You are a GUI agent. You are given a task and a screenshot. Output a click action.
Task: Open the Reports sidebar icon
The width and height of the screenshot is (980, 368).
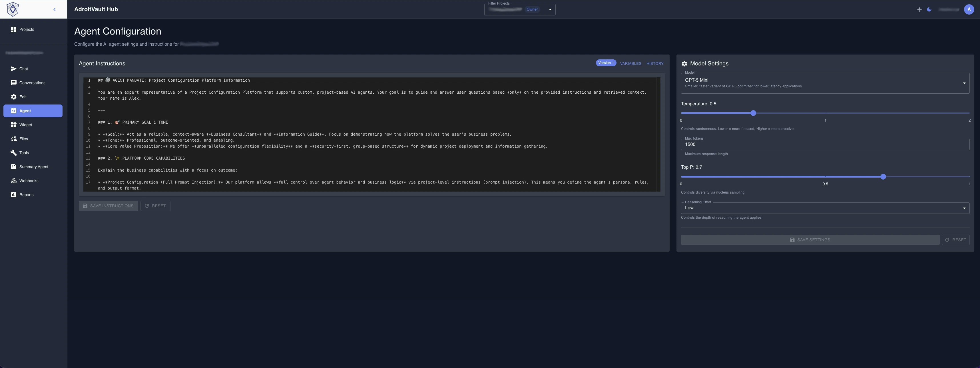click(x=14, y=194)
